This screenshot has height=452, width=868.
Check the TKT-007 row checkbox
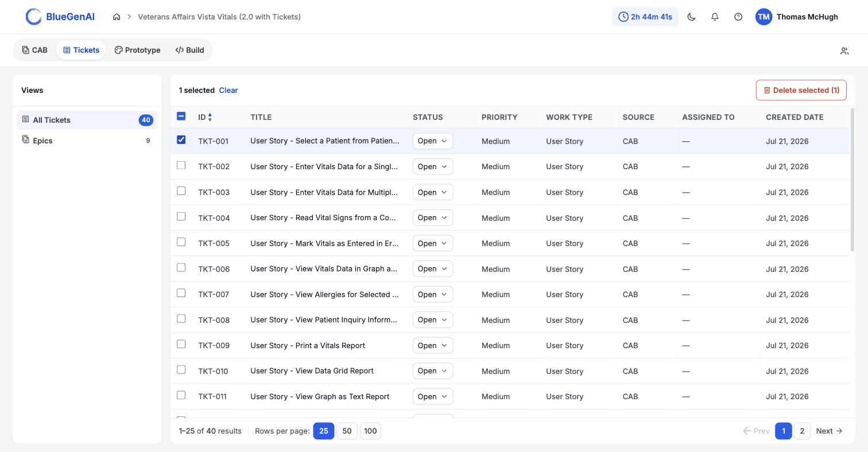click(x=181, y=293)
